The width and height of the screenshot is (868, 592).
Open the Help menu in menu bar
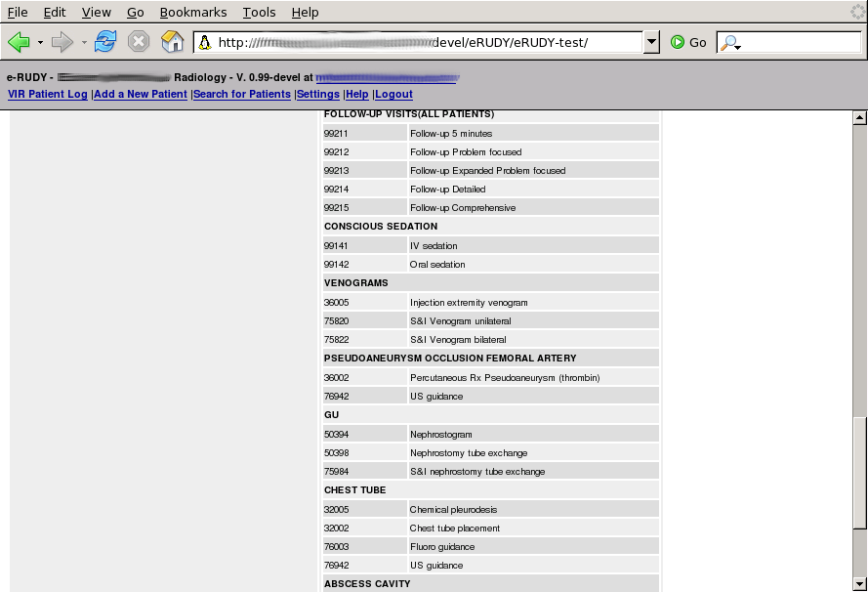pyautogui.click(x=305, y=12)
